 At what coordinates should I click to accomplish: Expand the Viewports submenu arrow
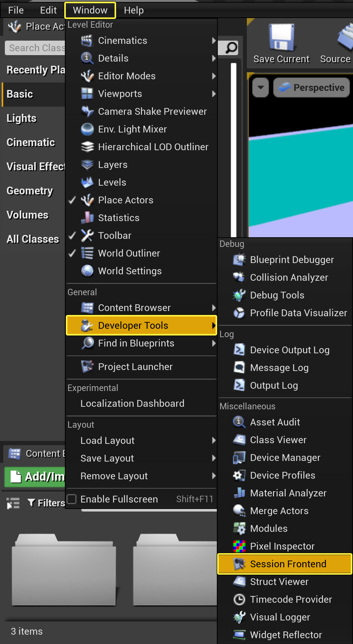[x=214, y=94]
